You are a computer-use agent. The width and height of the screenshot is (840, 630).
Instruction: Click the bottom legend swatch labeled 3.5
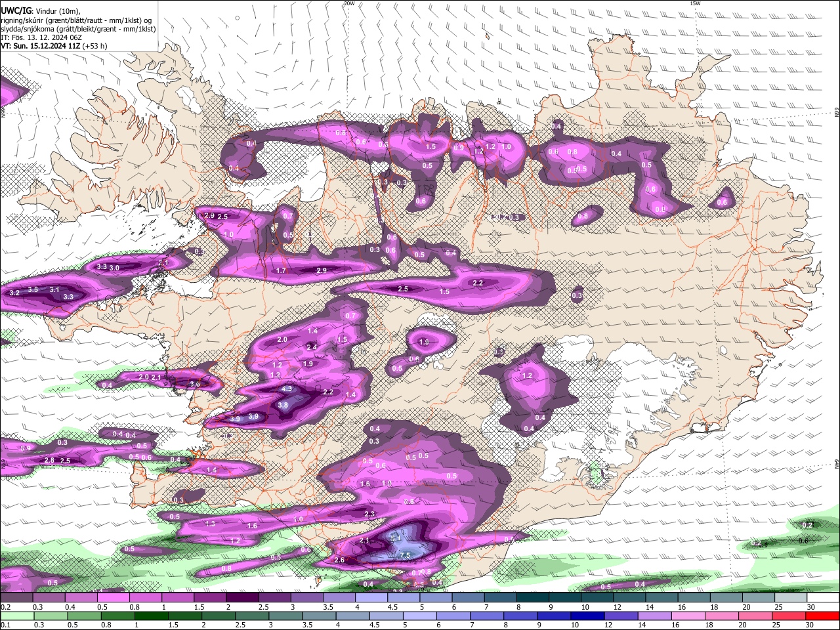[318, 616]
